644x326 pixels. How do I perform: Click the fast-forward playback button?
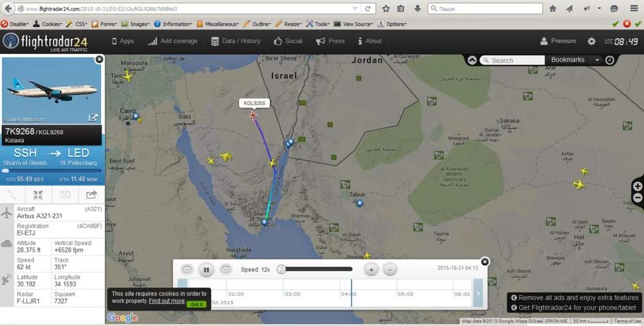225,270
